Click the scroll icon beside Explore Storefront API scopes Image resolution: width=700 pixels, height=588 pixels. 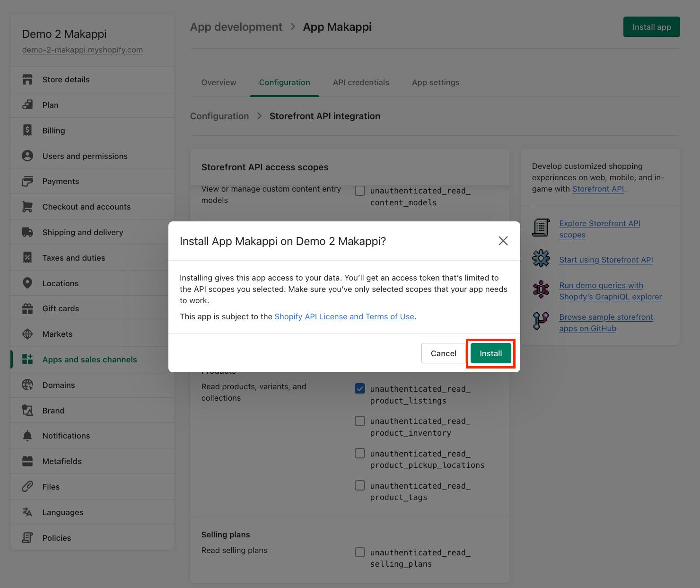541,228
